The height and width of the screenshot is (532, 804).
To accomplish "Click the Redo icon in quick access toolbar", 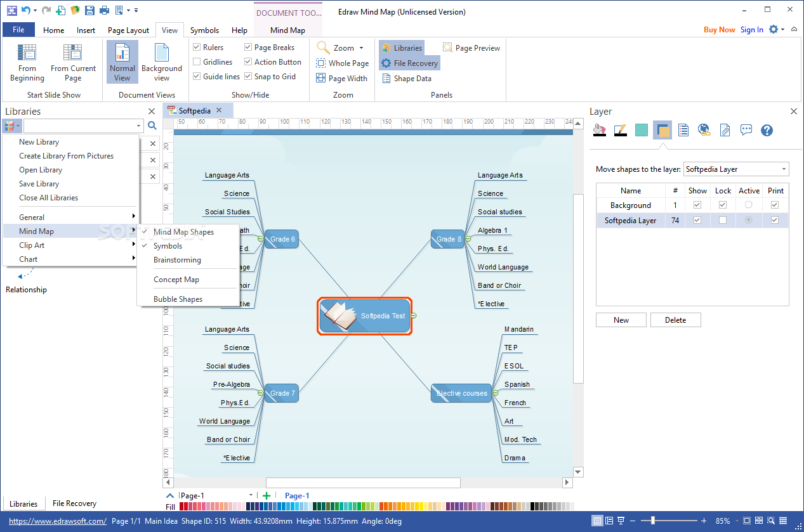I will point(45,10).
